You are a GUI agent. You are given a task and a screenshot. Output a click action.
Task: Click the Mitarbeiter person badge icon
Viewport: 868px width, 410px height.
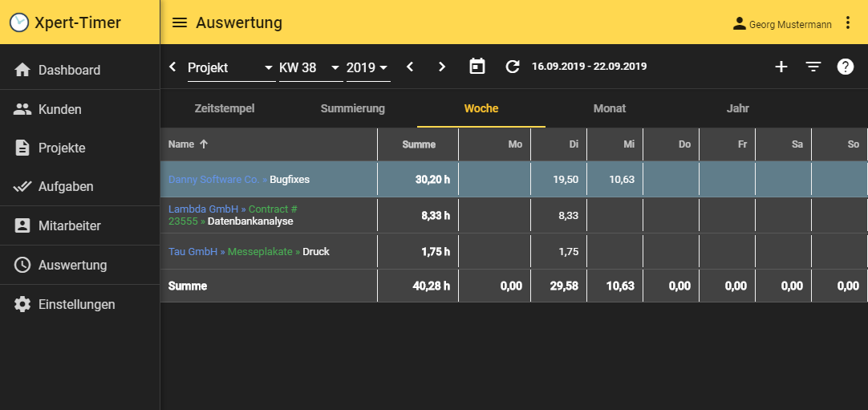tap(22, 225)
